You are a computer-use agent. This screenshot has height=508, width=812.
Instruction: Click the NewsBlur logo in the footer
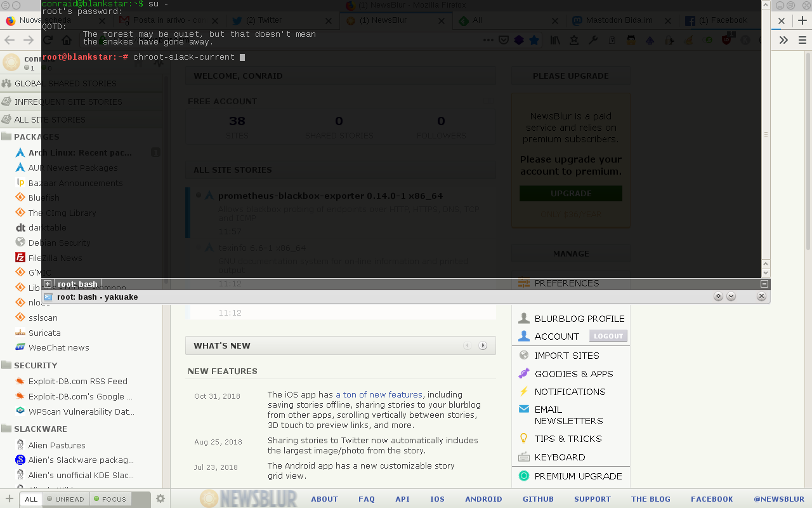tap(247, 498)
